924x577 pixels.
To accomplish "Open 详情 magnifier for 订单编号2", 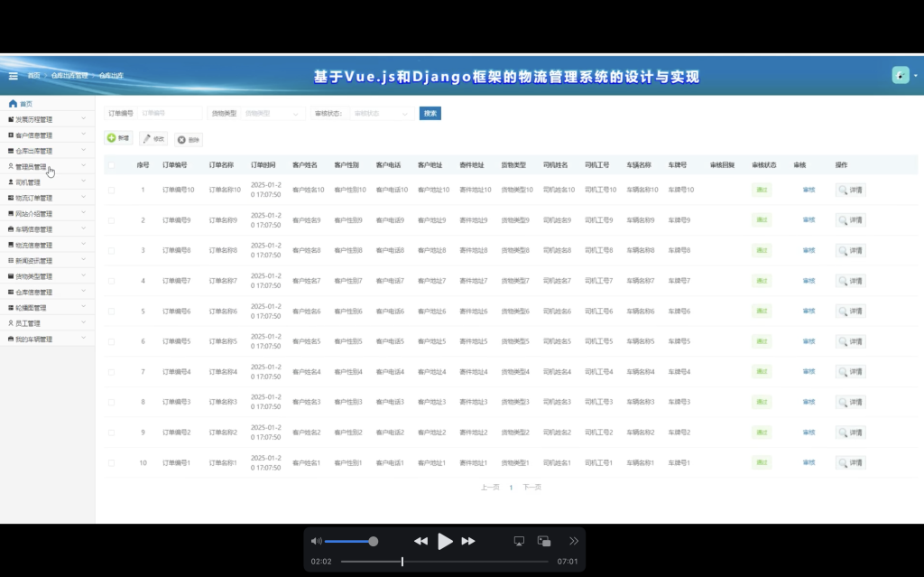I will (850, 433).
